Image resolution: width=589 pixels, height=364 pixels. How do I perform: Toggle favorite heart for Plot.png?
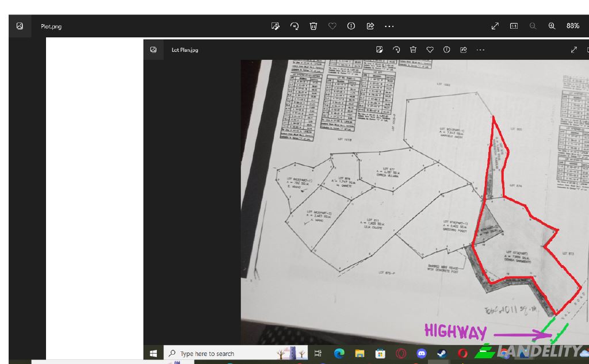(332, 26)
